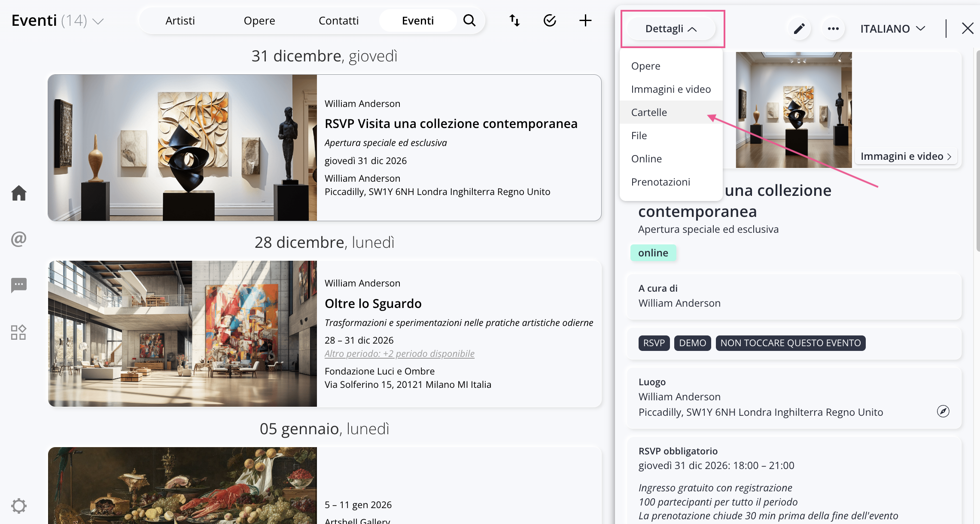The height and width of the screenshot is (524, 980).
Task: Open the three-dots more options menu
Action: click(x=833, y=29)
